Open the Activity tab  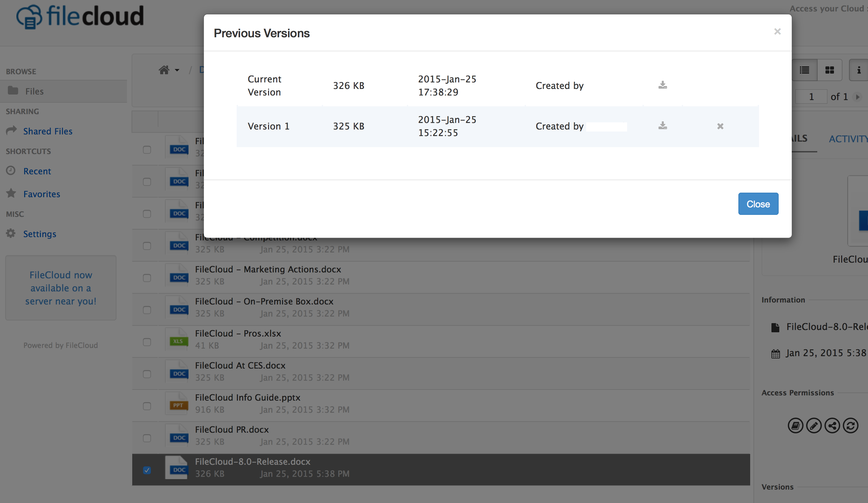point(848,139)
